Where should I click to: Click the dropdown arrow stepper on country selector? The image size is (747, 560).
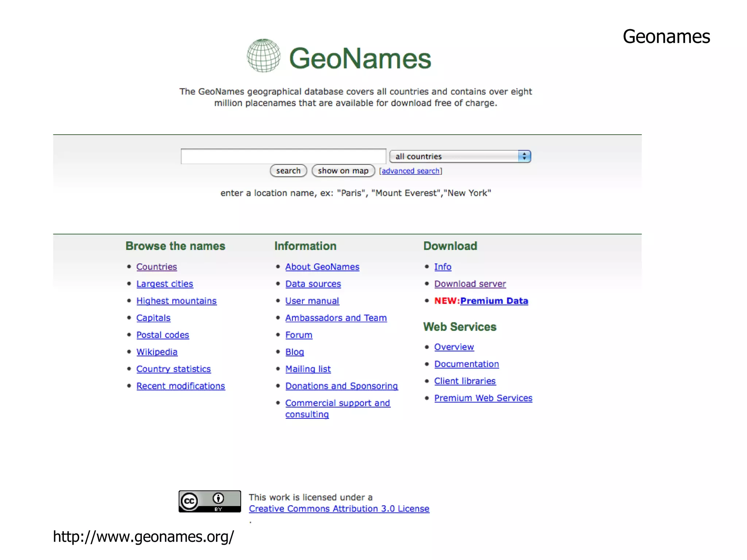(x=524, y=157)
